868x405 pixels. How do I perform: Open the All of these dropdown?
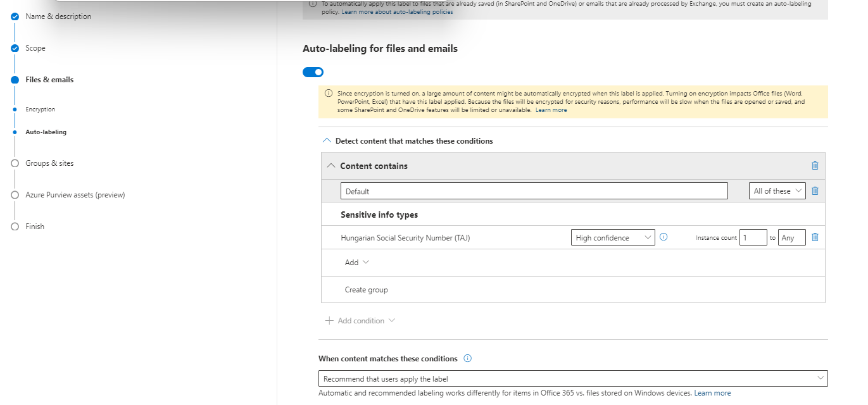tap(777, 191)
